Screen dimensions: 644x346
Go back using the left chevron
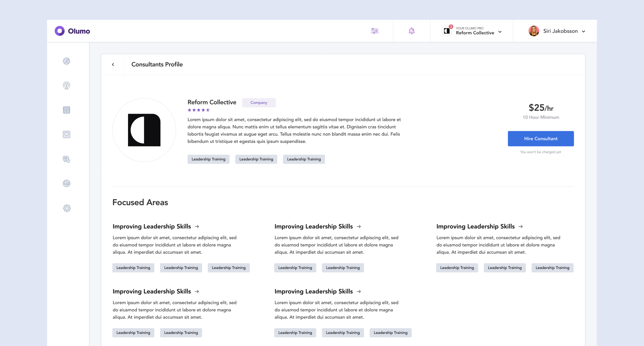click(113, 64)
